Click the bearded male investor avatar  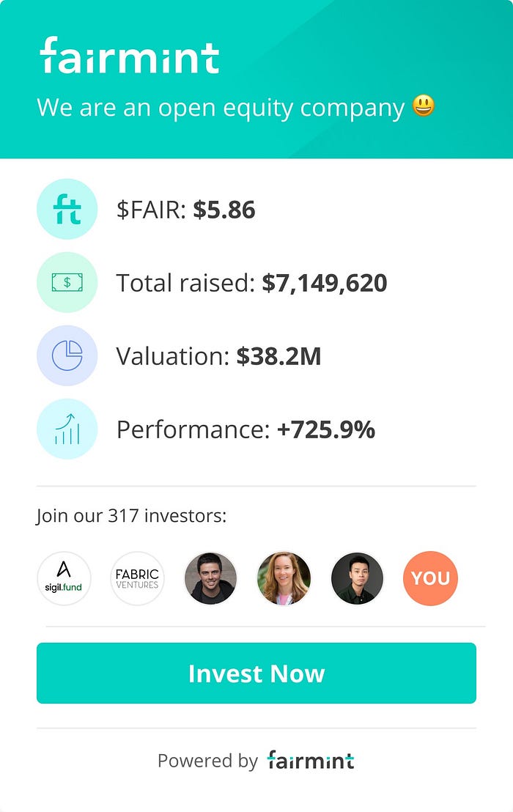(x=210, y=578)
